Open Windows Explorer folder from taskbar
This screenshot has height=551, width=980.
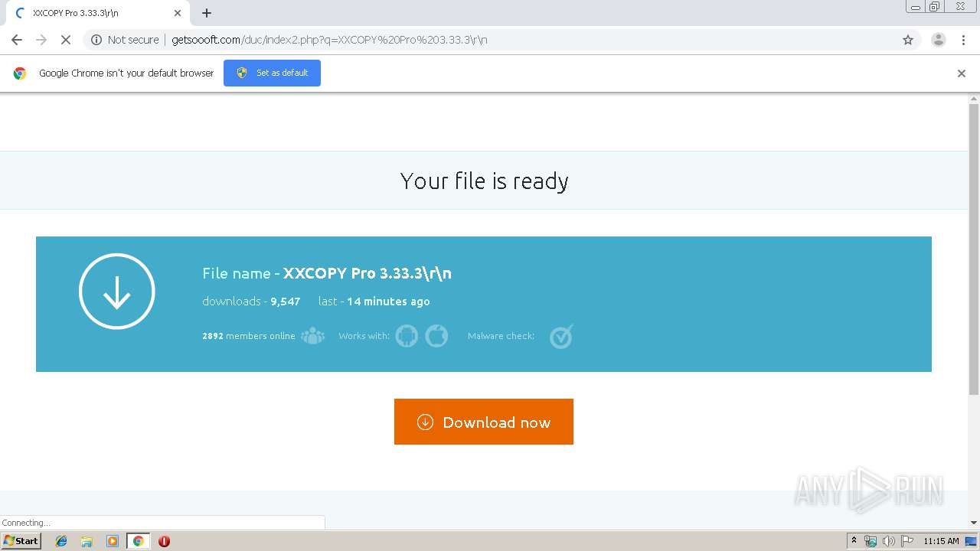point(87,541)
